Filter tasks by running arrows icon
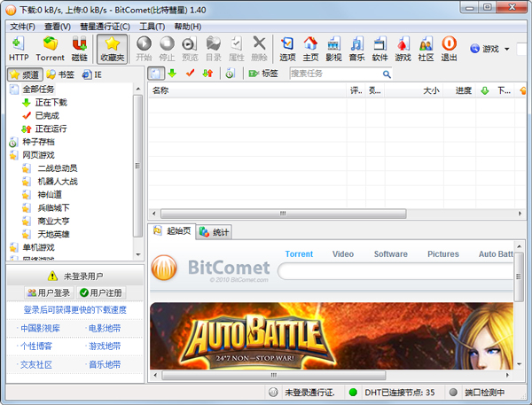532x405 pixels. 207,73
